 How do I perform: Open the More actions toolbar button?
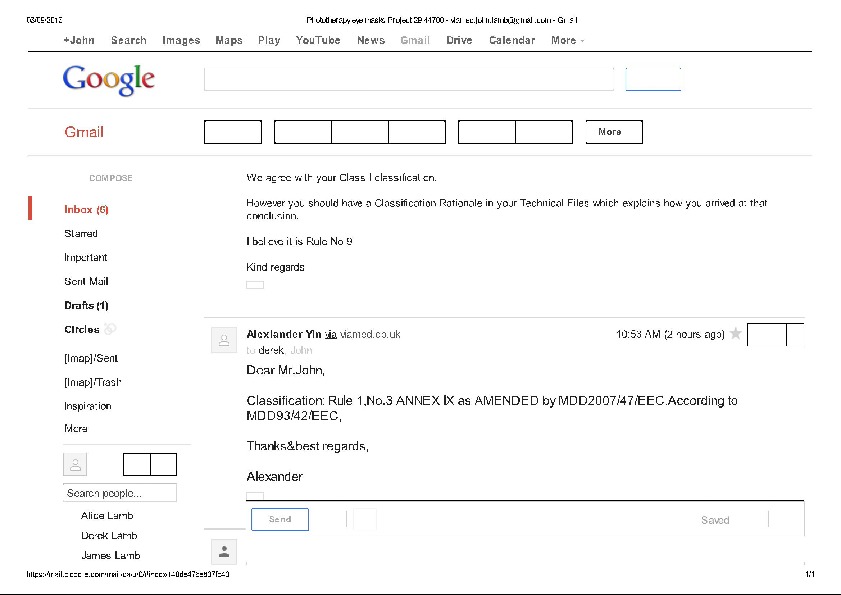pos(613,132)
